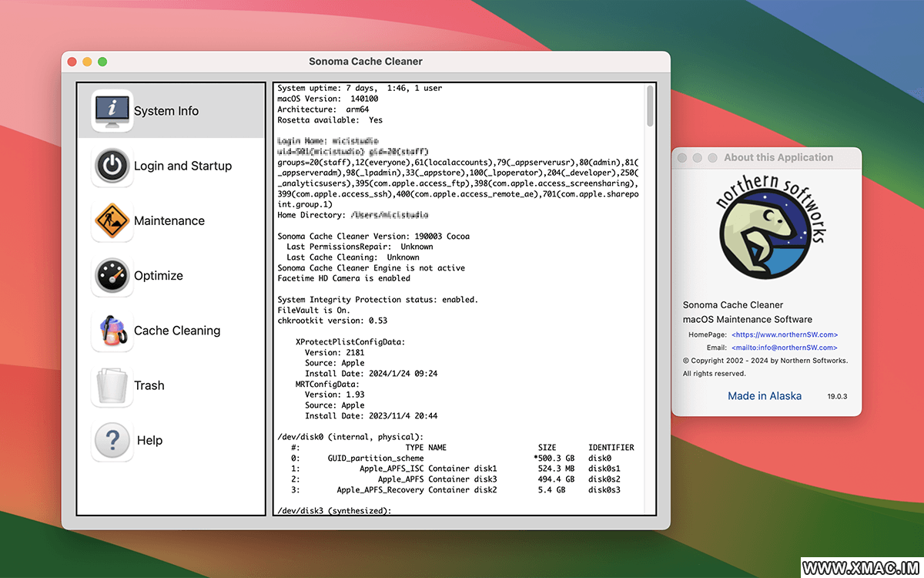This screenshot has width=924, height=578.
Task: Zoom the Sonoma Cache Cleaner window
Action: coord(102,62)
